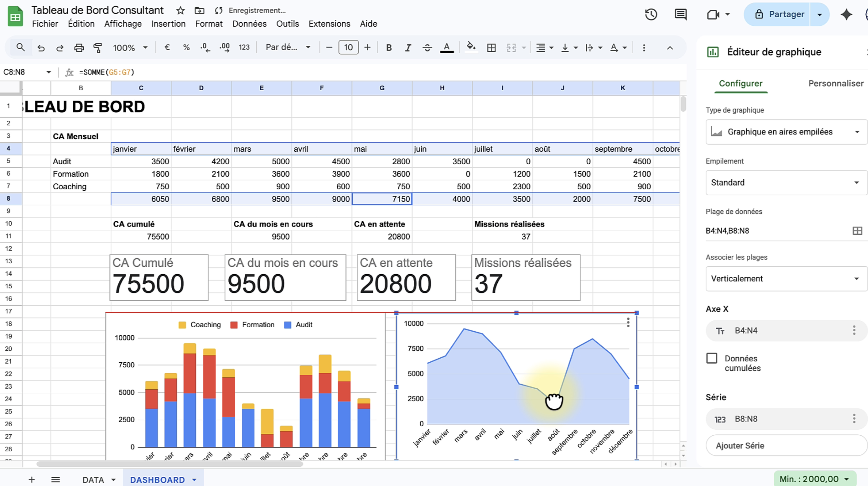Click select data range grid icon
Screen dimensions: 868x486
coord(857,231)
